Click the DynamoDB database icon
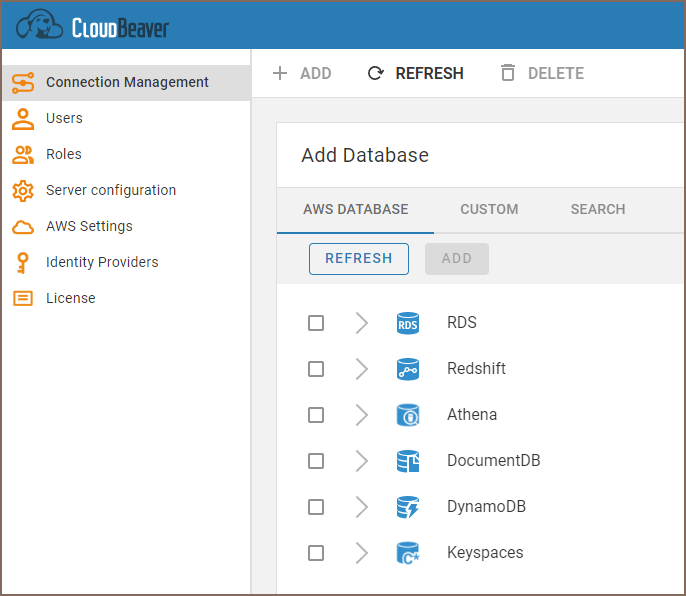The image size is (686, 596). tap(408, 507)
